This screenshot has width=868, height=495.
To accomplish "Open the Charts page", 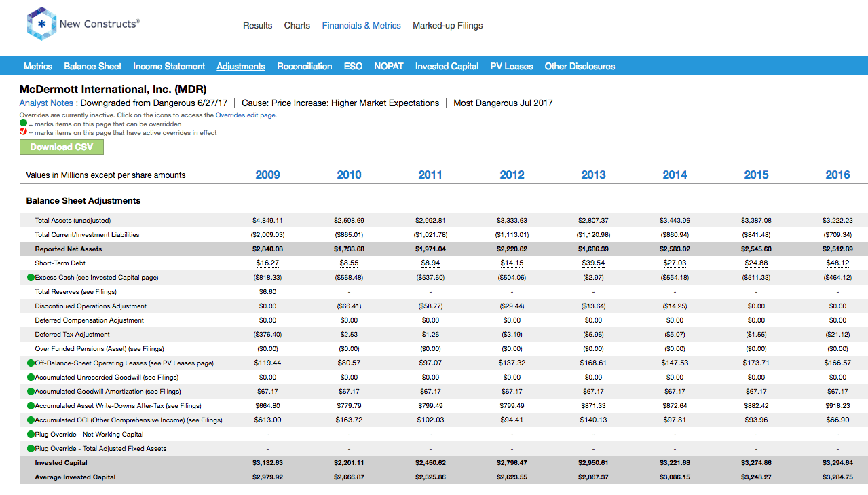I will pyautogui.click(x=297, y=26).
